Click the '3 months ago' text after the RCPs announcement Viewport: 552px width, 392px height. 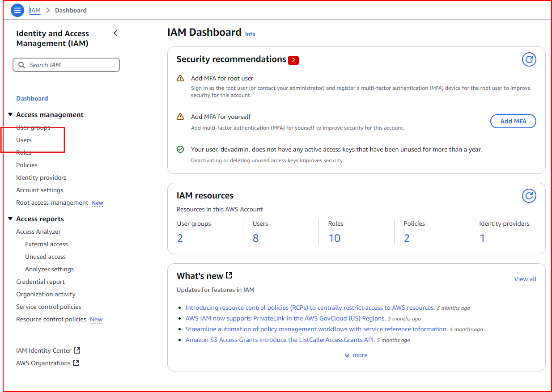pos(454,308)
